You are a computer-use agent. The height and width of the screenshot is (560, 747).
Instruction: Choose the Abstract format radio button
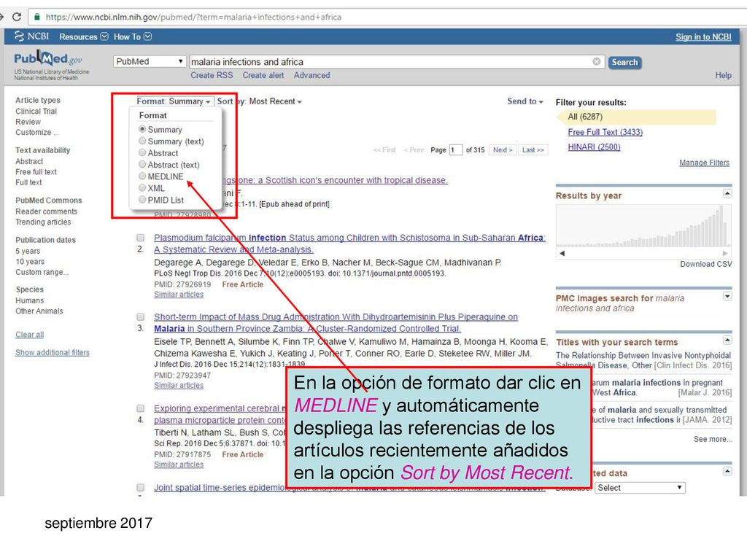[x=142, y=152]
